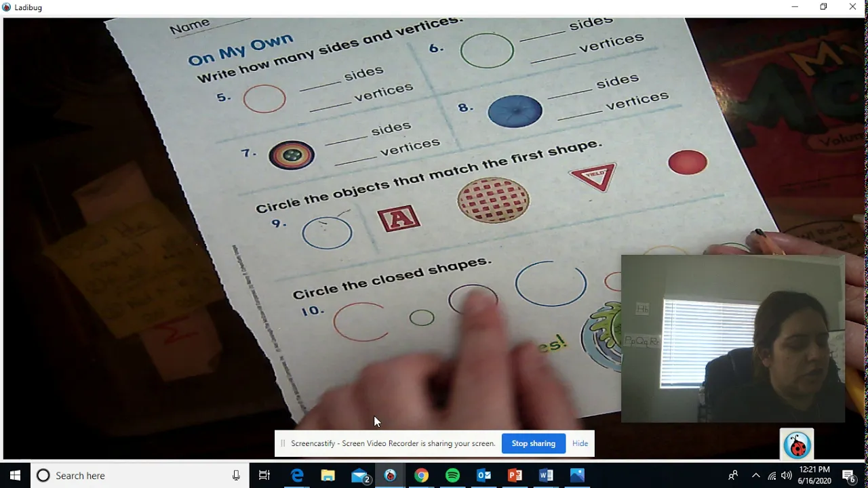Open PowerPoint from the taskbar

coord(515,475)
